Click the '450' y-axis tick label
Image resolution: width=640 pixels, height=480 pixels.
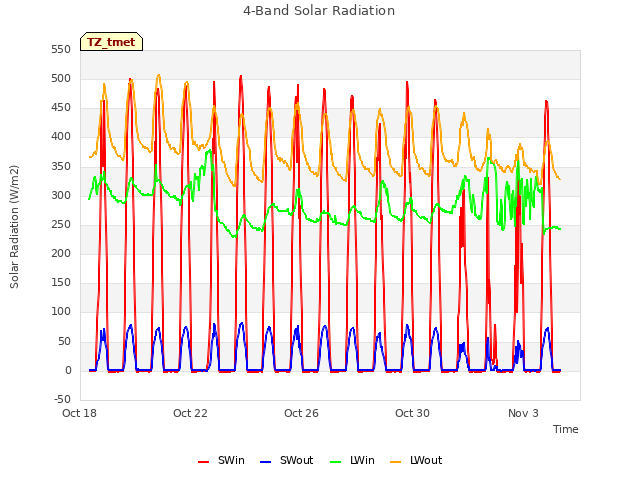pos(61,108)
